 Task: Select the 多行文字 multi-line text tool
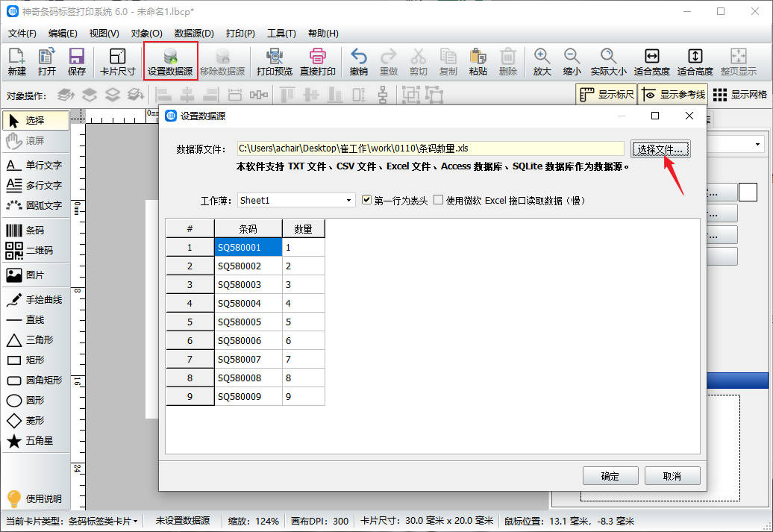[x=36, y=185]
